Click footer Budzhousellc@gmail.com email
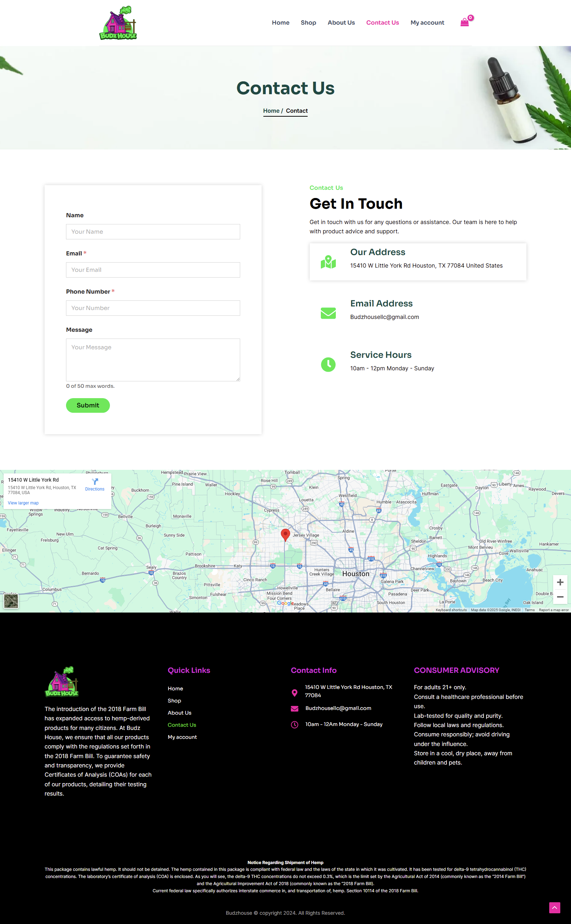 pyautogui.click(x=338, y=708)
